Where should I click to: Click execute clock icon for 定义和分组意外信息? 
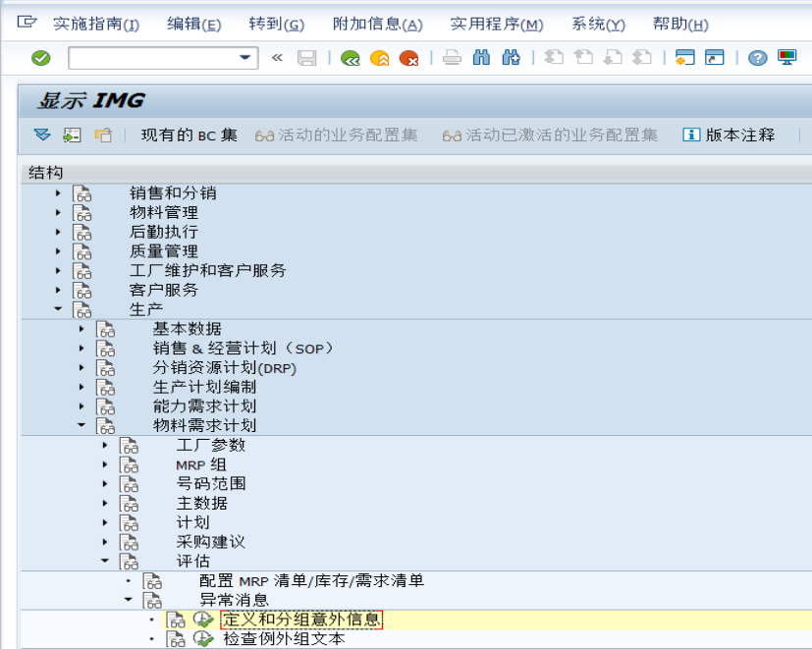click(x=203, y=620)
